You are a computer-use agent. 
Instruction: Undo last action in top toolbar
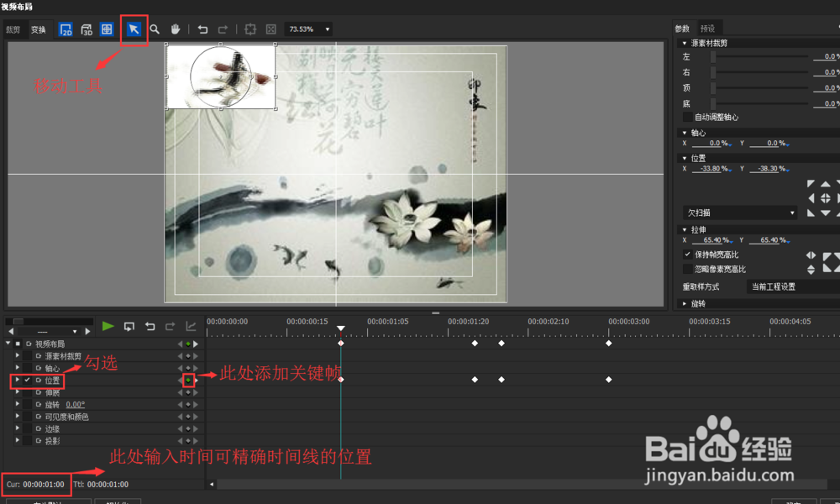tap(202, 29)
